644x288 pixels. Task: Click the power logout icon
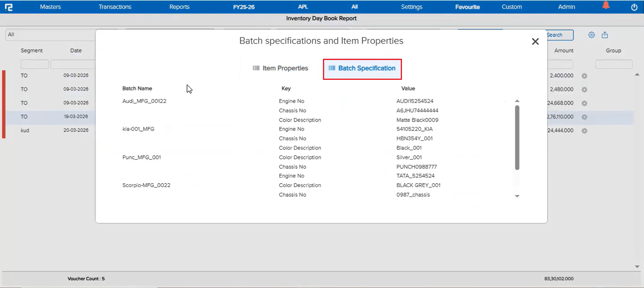click(634, 7)
